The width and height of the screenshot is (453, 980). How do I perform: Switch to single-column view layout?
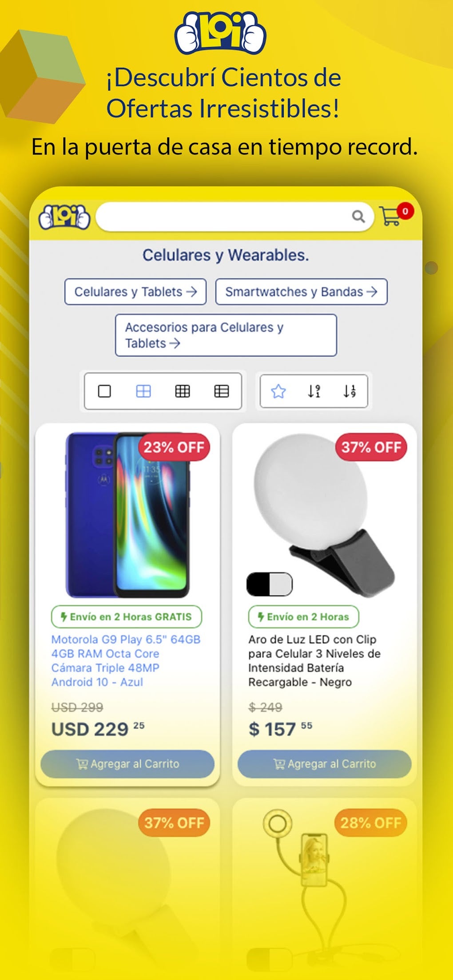104,391
